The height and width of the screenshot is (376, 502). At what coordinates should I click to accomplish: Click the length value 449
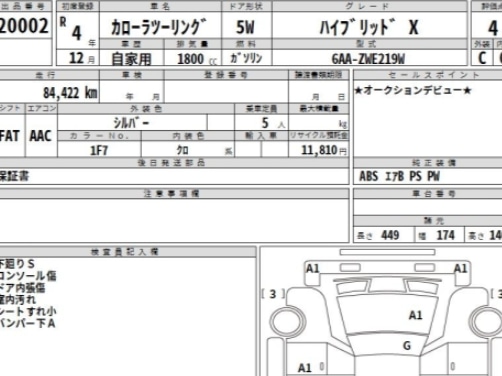(x=390, y=235)
